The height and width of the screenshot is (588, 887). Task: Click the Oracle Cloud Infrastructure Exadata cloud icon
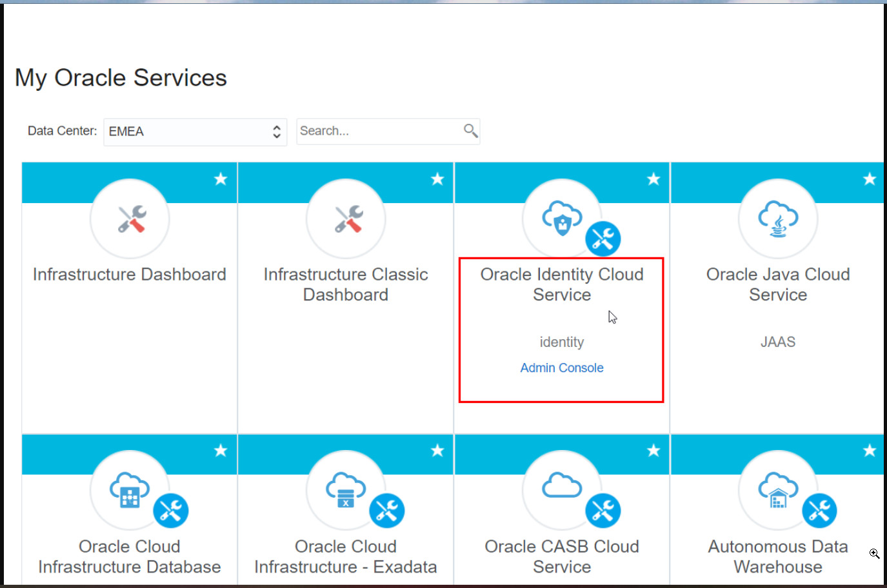click(346, 490)
